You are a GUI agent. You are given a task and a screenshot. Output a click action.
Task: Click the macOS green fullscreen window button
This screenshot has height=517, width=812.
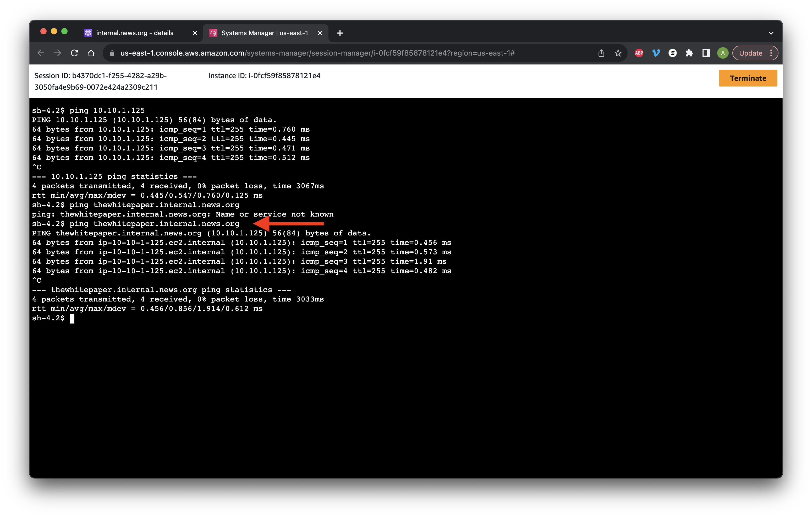click(x=64, y=31)
